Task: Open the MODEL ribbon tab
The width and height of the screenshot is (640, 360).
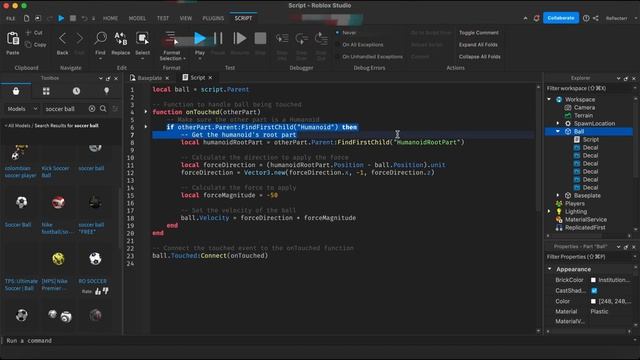Action: pos(137,18)
